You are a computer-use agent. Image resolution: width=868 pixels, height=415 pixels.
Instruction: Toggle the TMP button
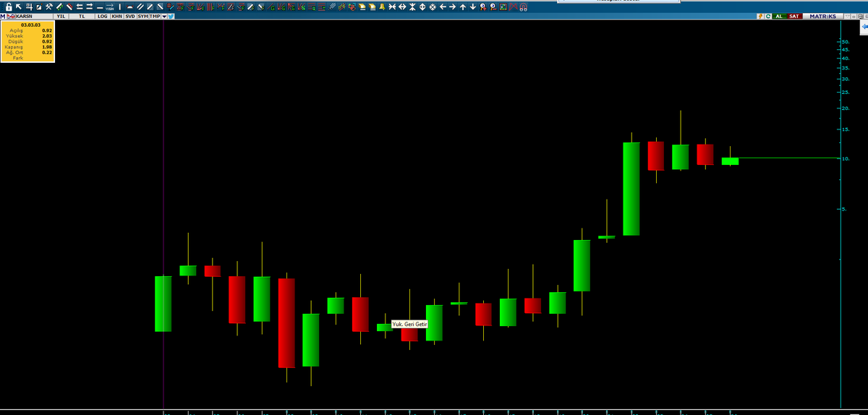155,16
